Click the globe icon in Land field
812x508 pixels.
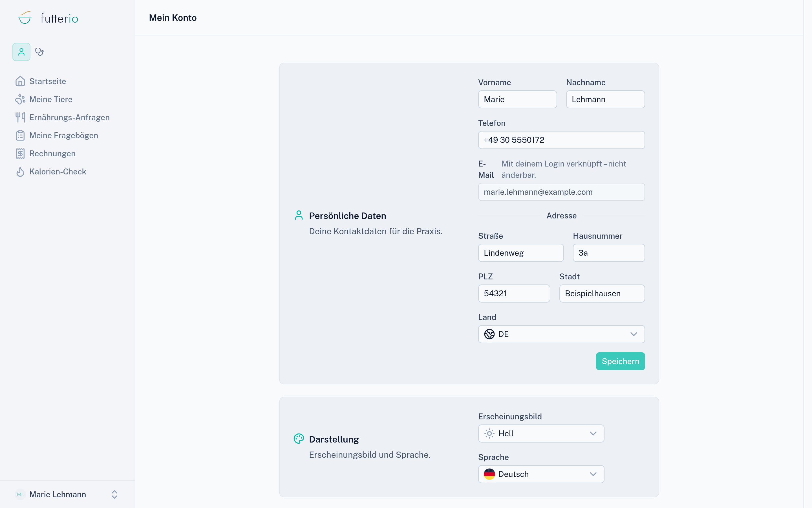(x=489, y=334)
